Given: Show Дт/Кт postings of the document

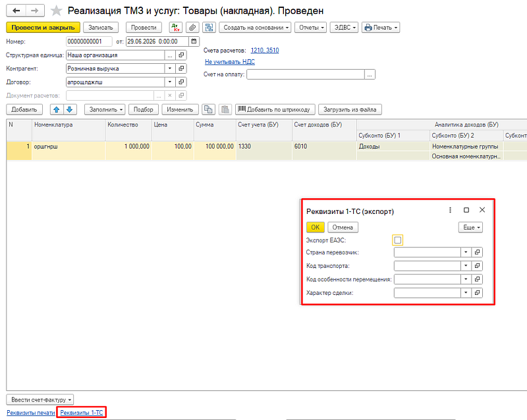Looking at the screenshot, I should click(x=175, y=28).
